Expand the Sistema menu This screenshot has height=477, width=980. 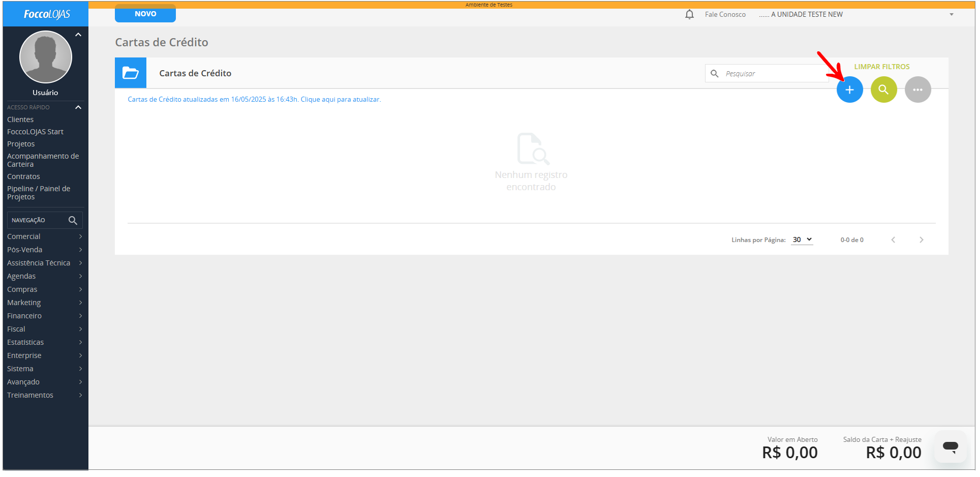(45, 369)
